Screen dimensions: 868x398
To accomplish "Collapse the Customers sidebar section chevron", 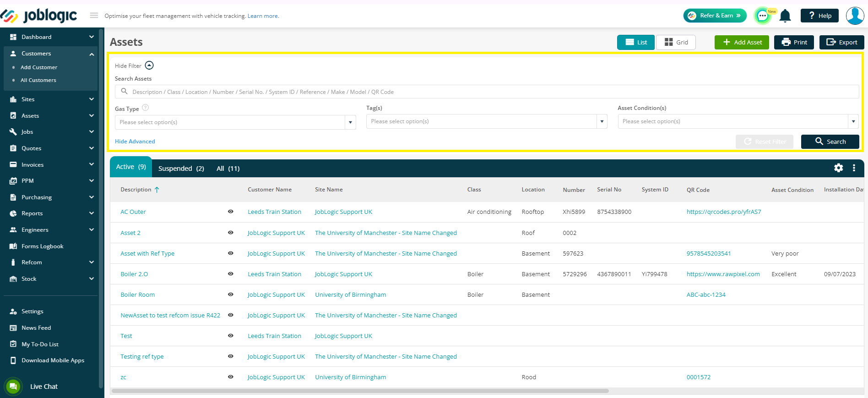I will coord(92,54).
